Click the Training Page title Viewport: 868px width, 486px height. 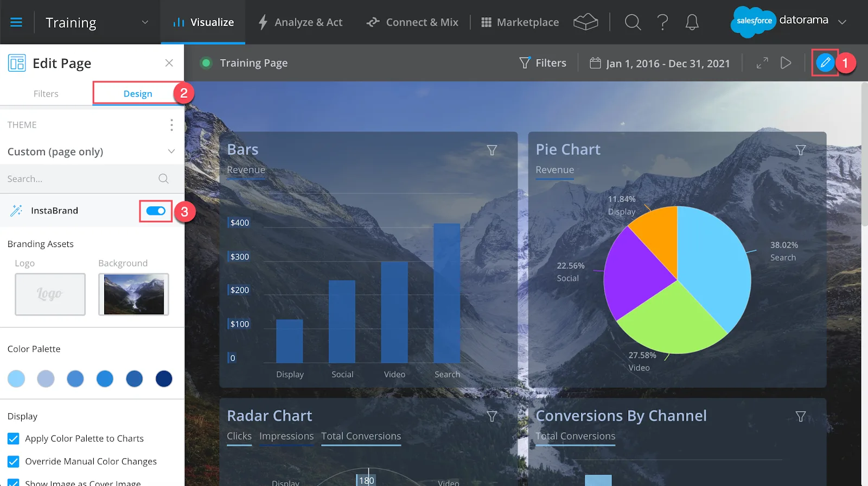point(254,63)
